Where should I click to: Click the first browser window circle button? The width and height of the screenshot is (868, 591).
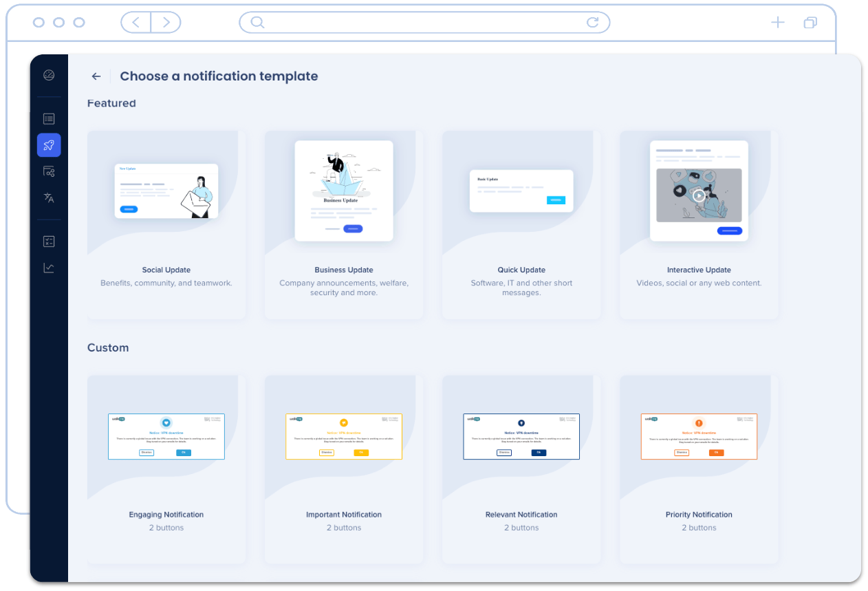point(39,23)
